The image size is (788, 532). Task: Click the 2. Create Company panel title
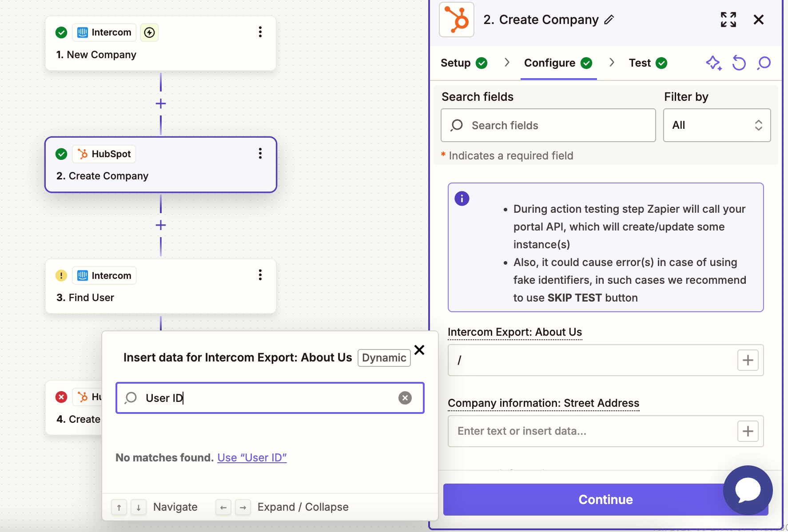tap(541, 20)
